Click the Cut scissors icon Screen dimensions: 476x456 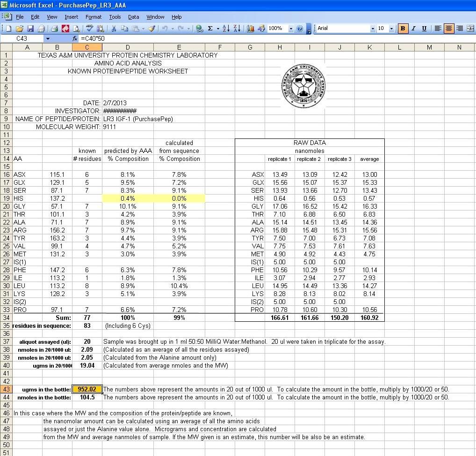pyautogui.click(x=114, y=29)
